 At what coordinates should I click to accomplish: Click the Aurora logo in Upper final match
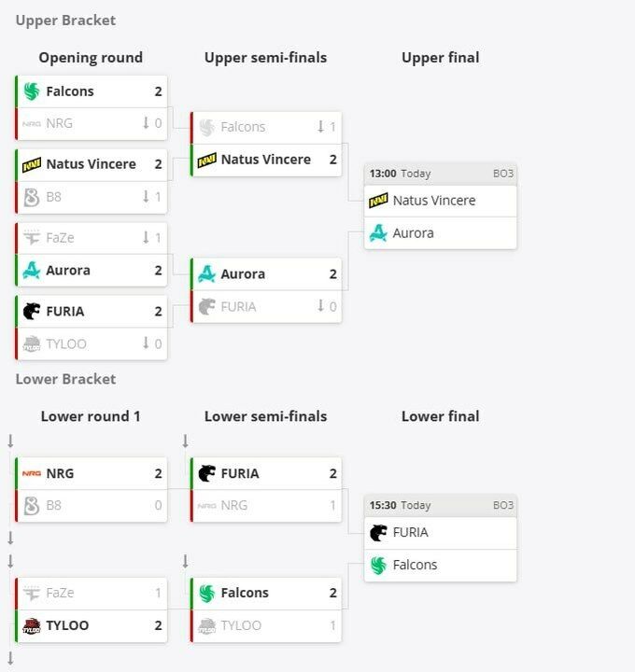378,233
